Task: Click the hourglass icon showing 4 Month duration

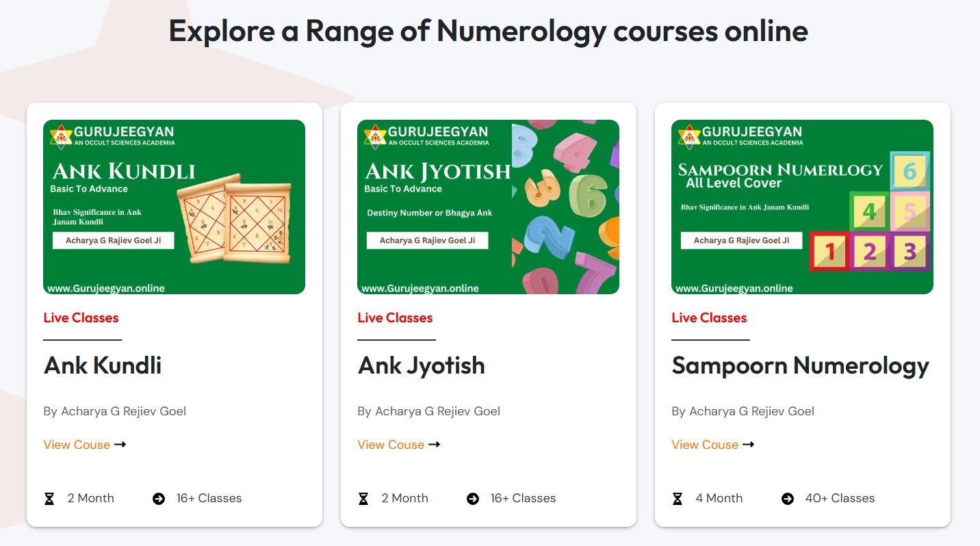Action: [676, 498]
